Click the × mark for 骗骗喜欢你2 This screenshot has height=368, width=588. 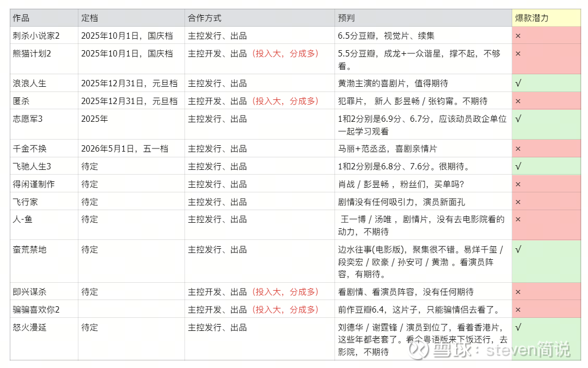pos(518,310)
